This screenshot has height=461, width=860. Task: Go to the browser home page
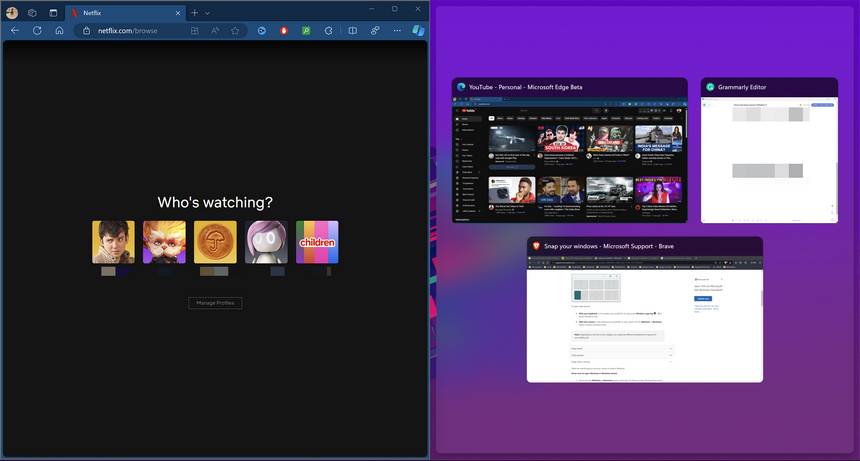click(59, 31)
